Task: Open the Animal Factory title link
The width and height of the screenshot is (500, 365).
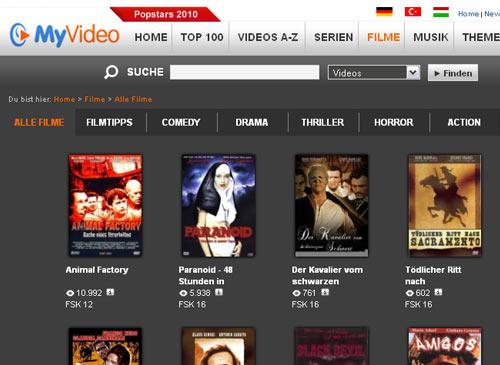Action: pyautogui.click(x=97, y=270)
